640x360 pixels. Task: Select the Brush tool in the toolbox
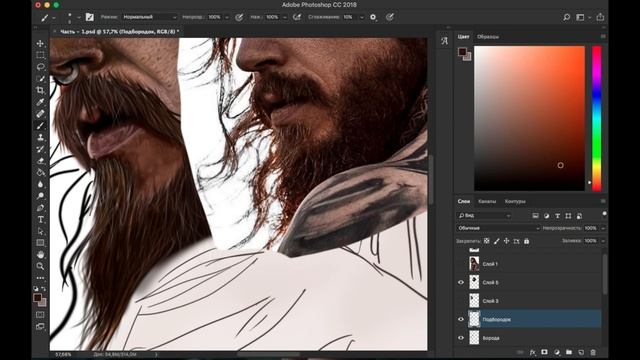tap(40, 126)
